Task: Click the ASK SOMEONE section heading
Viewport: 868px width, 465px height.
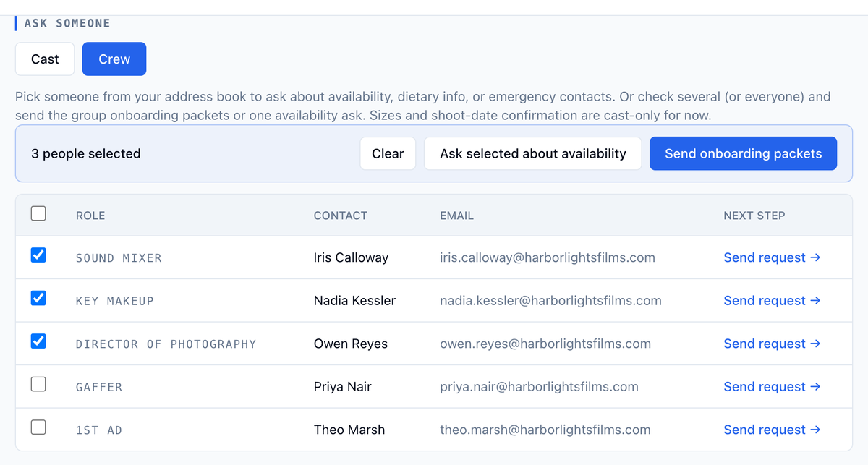Action: [67, 23]
